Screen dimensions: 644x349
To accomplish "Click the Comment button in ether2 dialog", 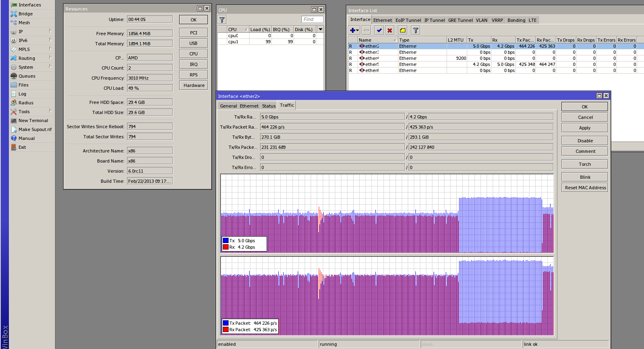I will (x=585, y=151).
